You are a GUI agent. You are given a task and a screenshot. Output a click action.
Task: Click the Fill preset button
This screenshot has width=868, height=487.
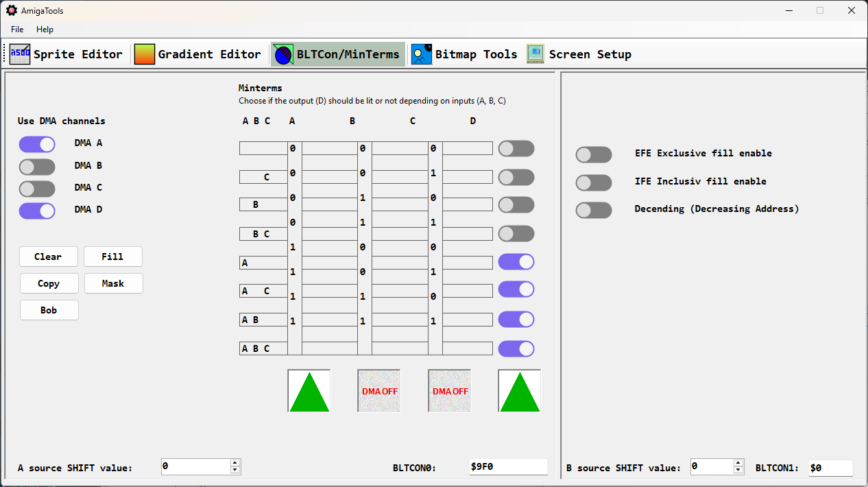coord(113,257)
